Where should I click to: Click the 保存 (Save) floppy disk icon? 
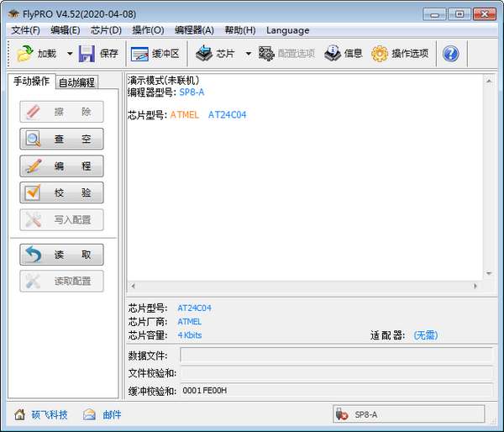[x=87, y=54]
